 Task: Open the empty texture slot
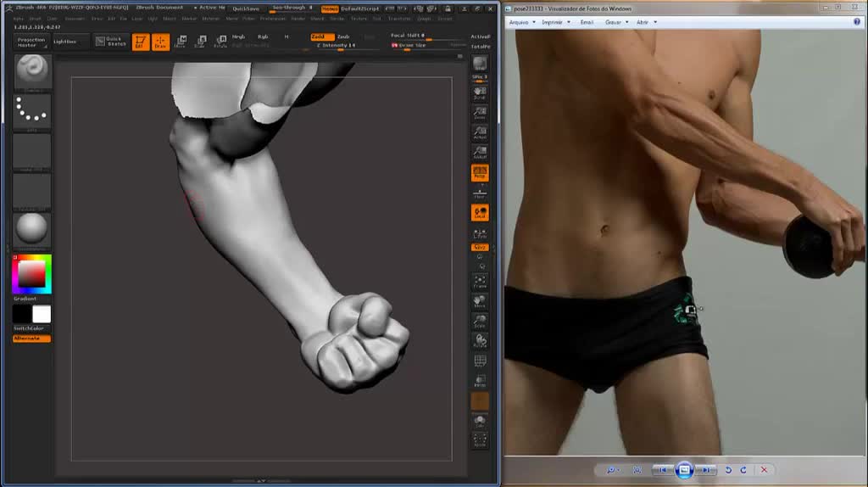(32, 191)
